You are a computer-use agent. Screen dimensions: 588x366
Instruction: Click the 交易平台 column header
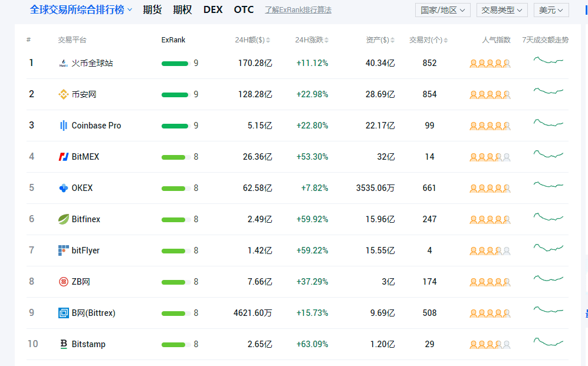72,40
